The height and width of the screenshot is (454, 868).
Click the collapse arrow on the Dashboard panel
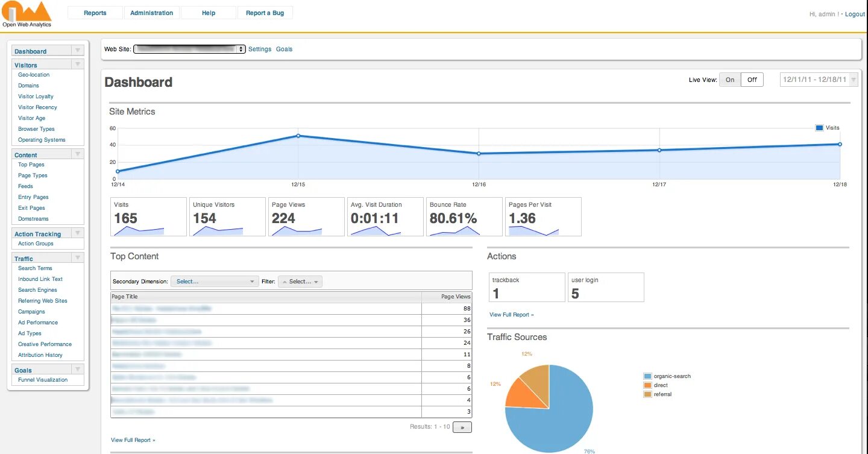(x=77, y=50)
